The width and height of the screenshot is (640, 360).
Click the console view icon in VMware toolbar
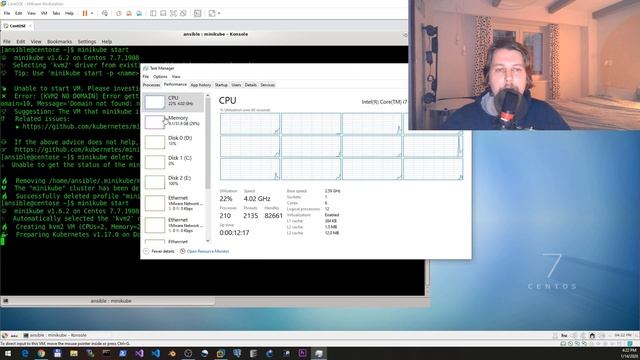[198, 13]
